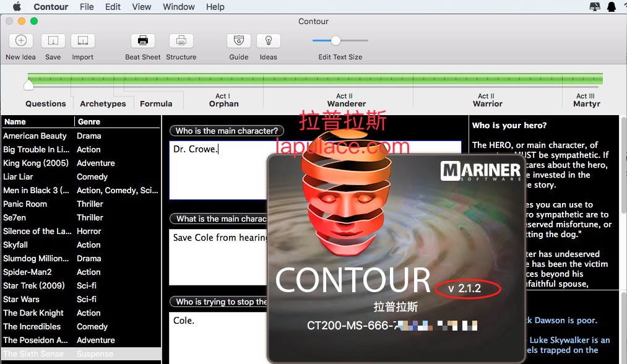The image size is (627, 364).
Task: Click the text field containing 'Cole.'
Action: pyautogui.click(x=218, y=337)
